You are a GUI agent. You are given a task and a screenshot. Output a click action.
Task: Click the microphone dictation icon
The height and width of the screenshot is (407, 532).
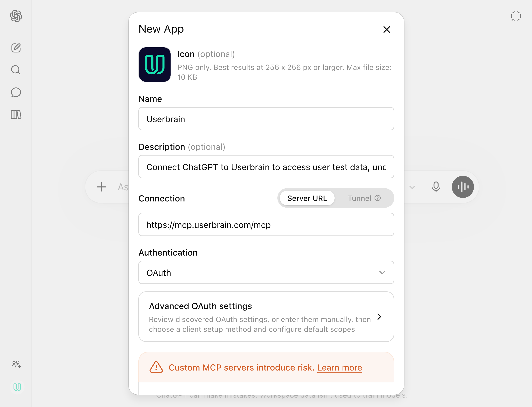point(436,187)
